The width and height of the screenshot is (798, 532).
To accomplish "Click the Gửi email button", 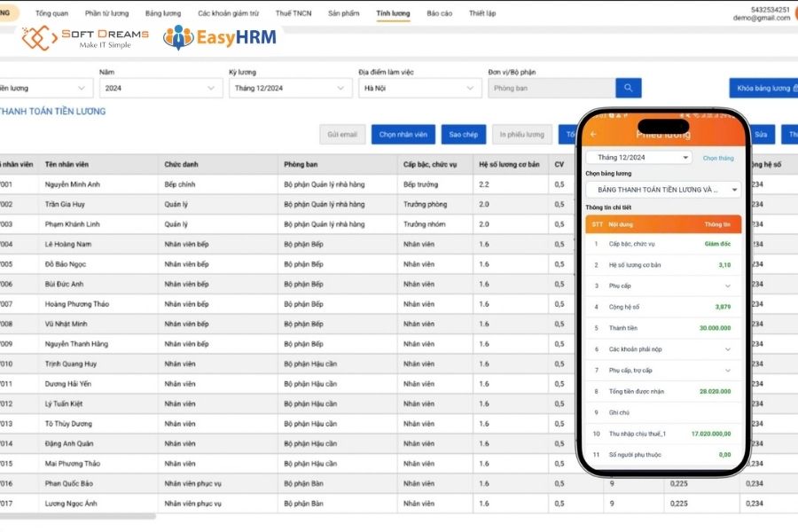I will pos(342,135).
